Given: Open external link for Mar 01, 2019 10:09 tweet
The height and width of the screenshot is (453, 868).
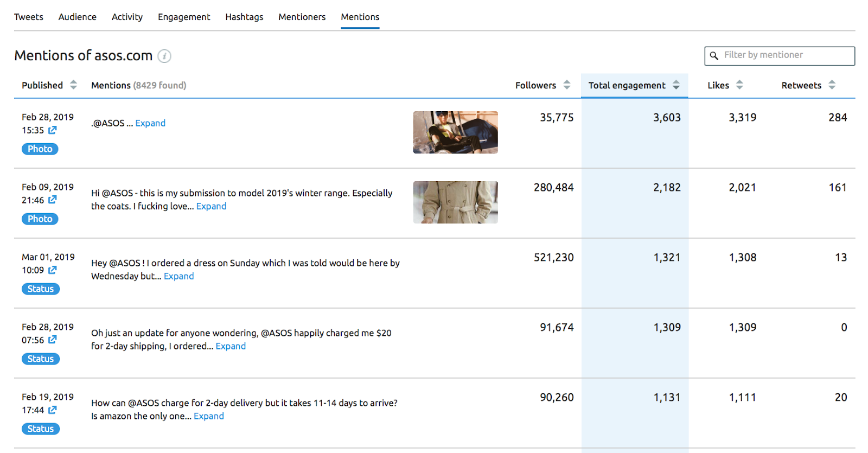Looking at the screenshot, I should (52, 270).
